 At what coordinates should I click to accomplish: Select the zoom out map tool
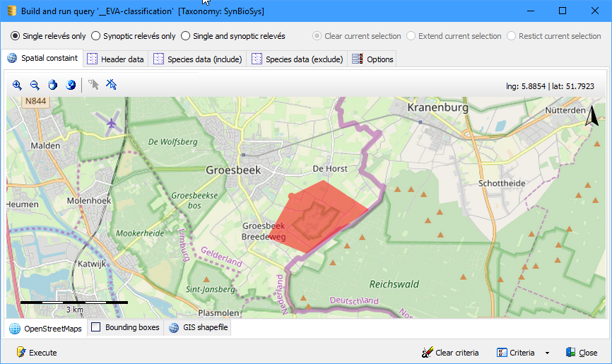(x=35, y=85)
